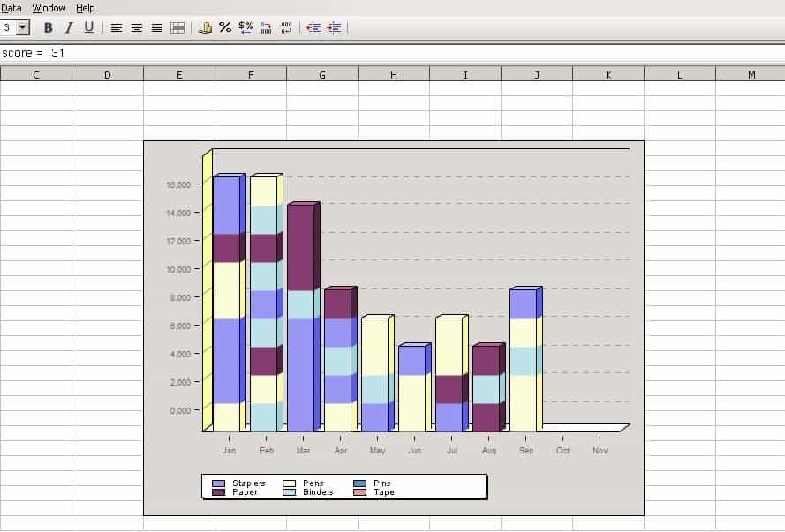The width and height of the screenshot is (785, 532).
Task: Select column K header
Action: pyautogui.click(x=608, y=74)
